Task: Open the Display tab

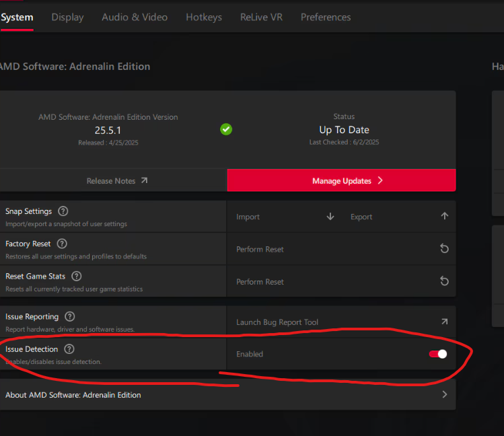Action: tap(67, 17)
